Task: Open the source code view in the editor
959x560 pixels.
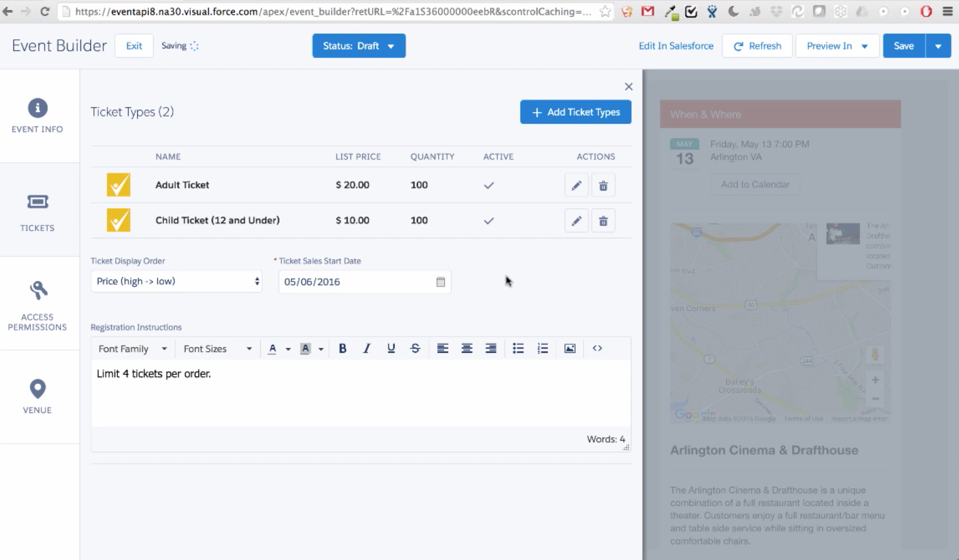Action: 597,348
